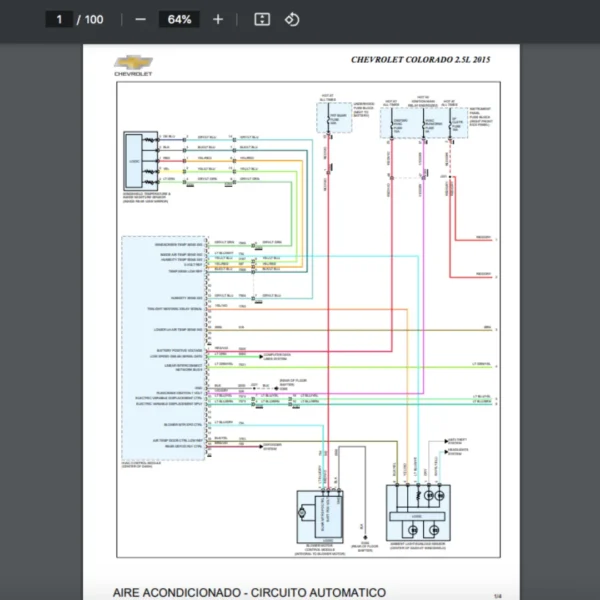The height and width of the screenshot is (600, 600).
Task: Click the defogger system label
Action: 274,446
